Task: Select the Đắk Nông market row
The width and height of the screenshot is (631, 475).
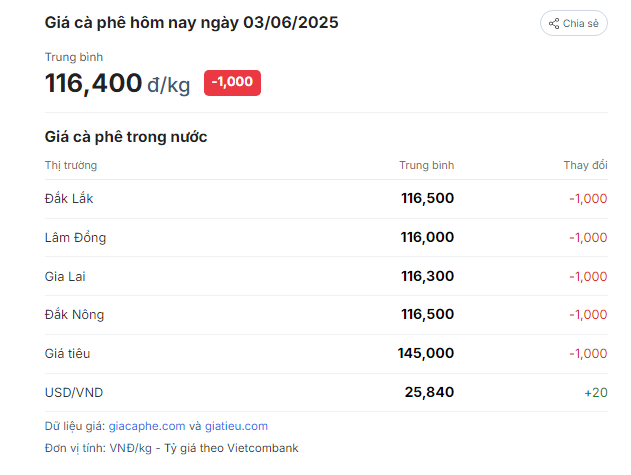Action: pyautogui.click(x=326, y=314)
